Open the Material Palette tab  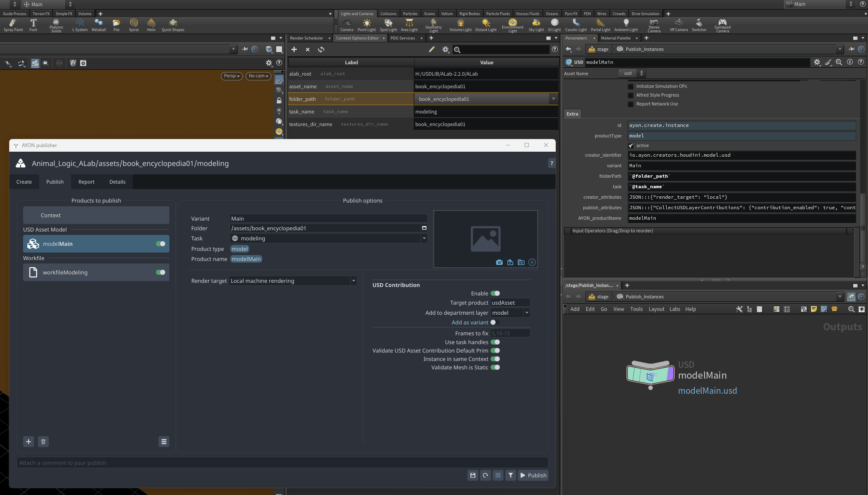615,38
